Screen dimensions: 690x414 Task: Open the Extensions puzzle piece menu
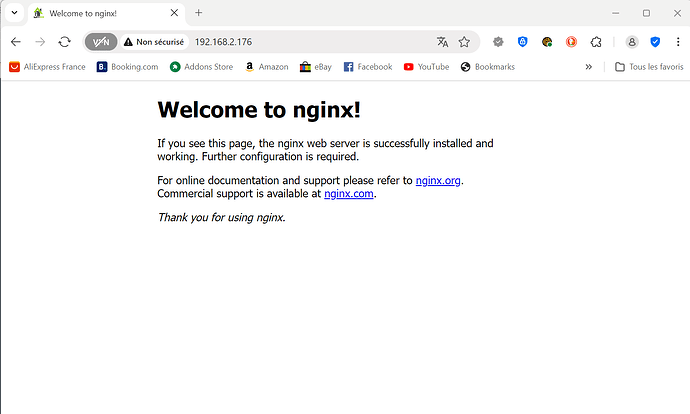pyautogui.click(x=596, y=42)
